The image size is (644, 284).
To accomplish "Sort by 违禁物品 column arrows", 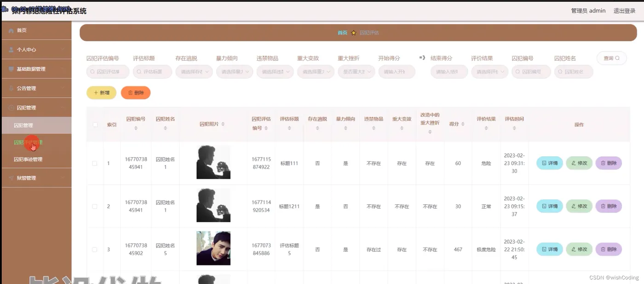I will point(374,128).
